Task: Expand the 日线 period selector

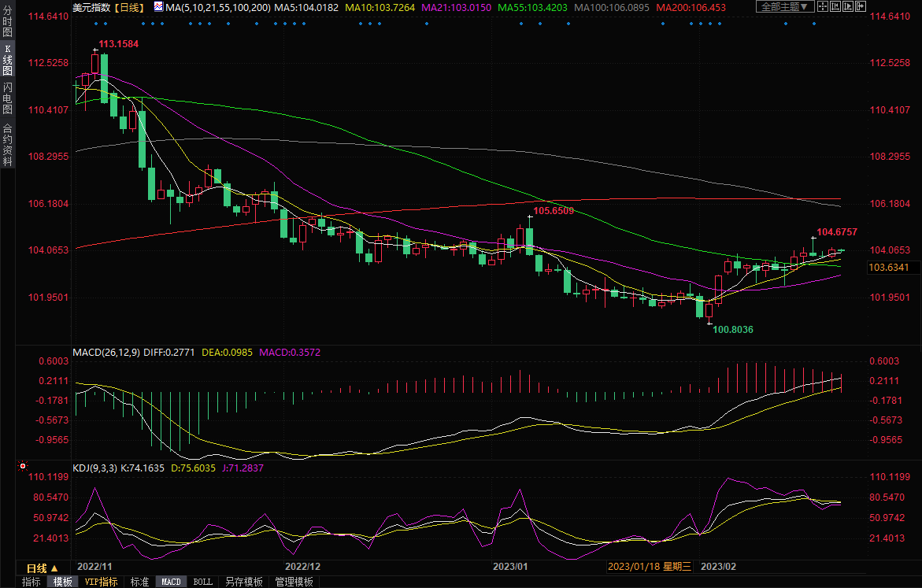Action: [x=42, y=568]
